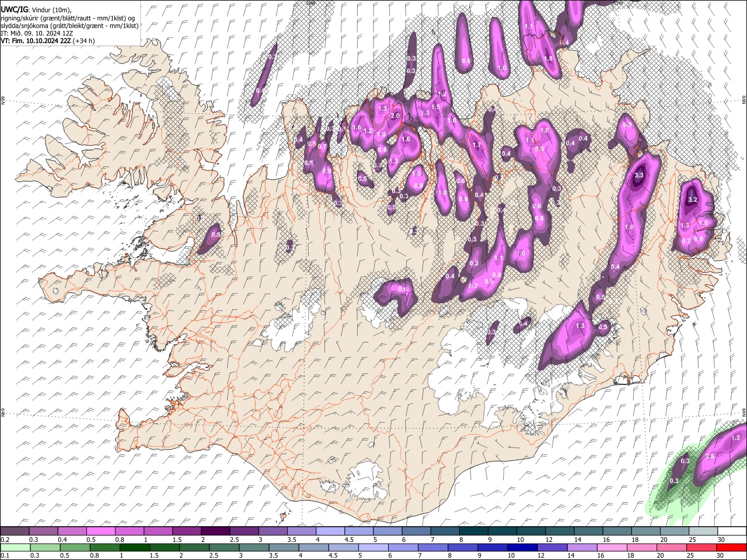Click the dark teal 8 mm snow swatch
The width and height of the screenshot is (747, 560).
pyautogui.click(x=474, y=531)
